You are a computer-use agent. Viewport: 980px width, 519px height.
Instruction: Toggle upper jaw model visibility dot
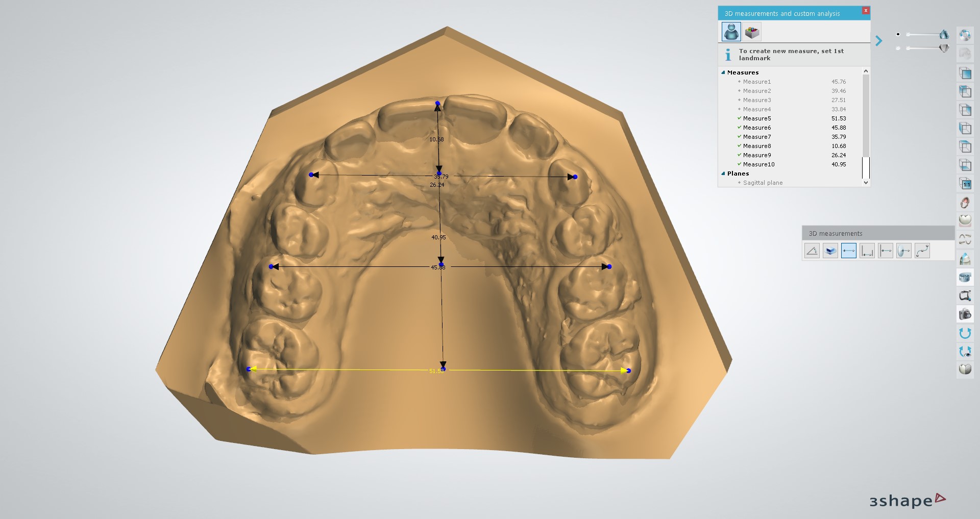click(x=898, y=34)
